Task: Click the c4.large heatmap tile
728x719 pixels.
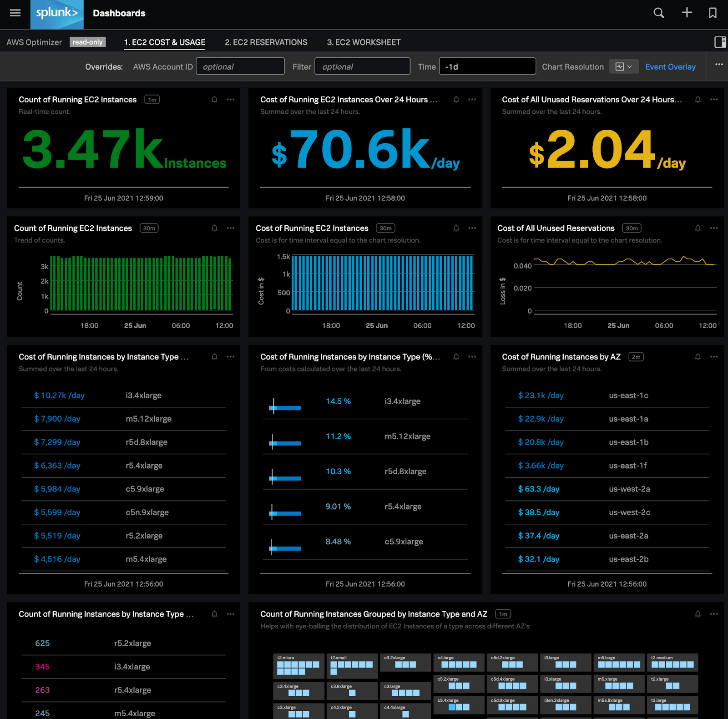Action: point(459,663)
